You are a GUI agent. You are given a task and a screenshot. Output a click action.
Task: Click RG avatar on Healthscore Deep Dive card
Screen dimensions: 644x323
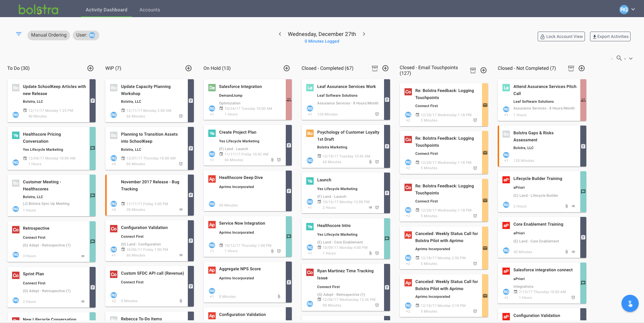click(212, 204)
